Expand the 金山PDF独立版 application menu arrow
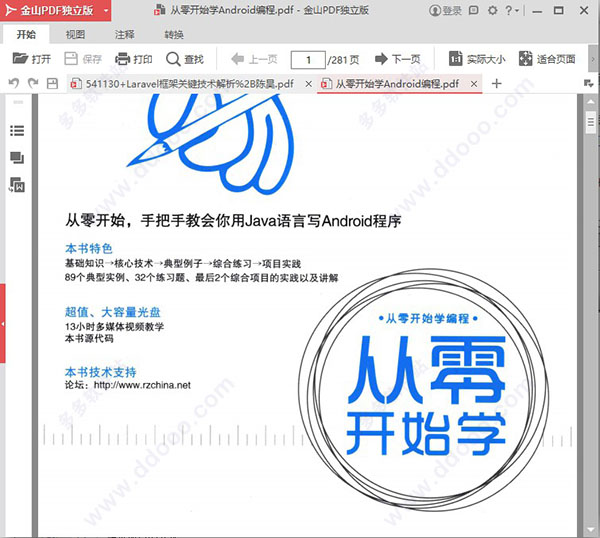This screenshot has width=600, height=538. click(106, 11)
